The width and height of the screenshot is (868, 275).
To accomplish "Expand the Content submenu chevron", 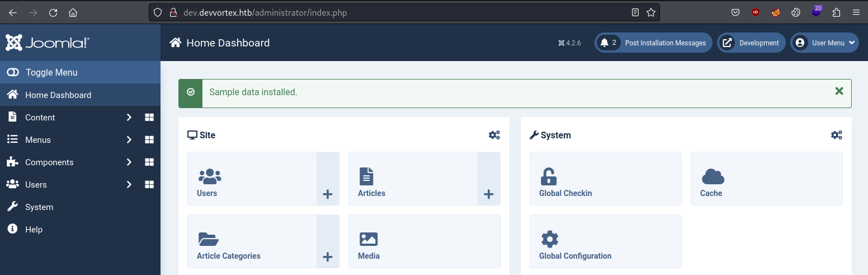I will click(x=129, y=118).
